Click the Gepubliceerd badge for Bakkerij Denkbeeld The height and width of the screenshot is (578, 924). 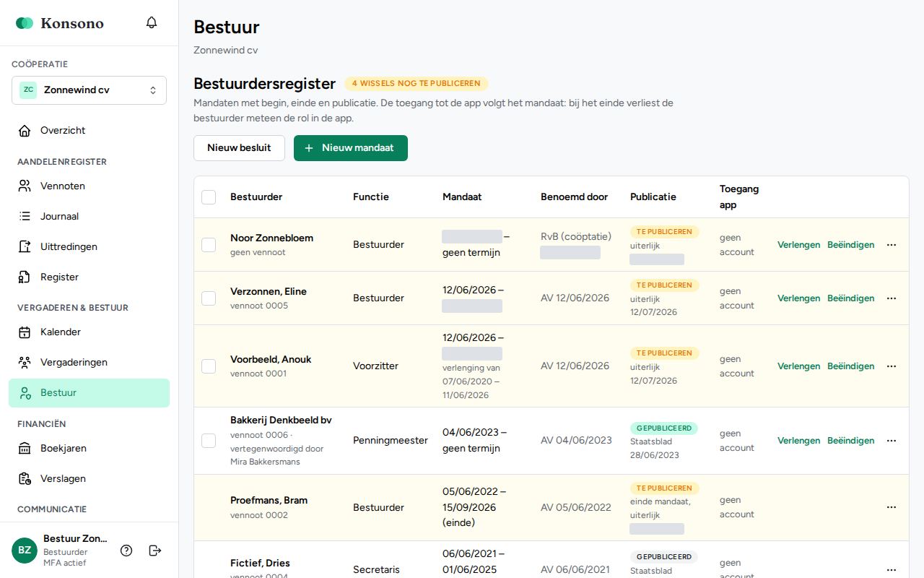664,428
